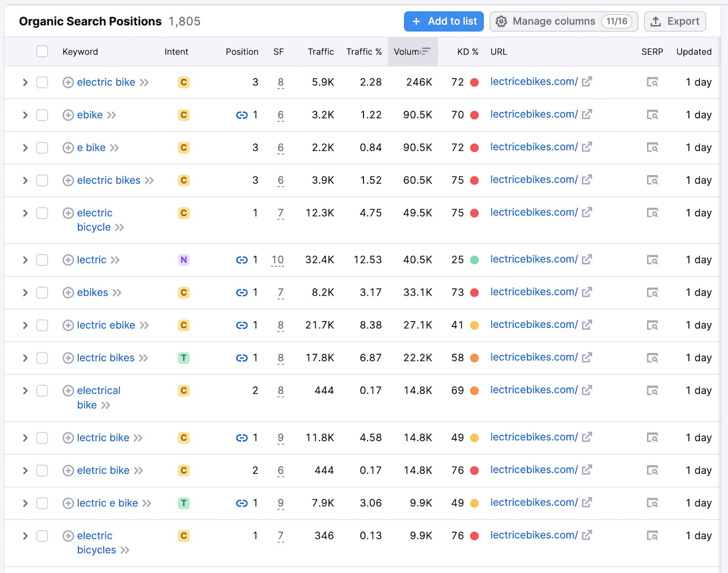Click the N intent badge in lectric row

184,260
